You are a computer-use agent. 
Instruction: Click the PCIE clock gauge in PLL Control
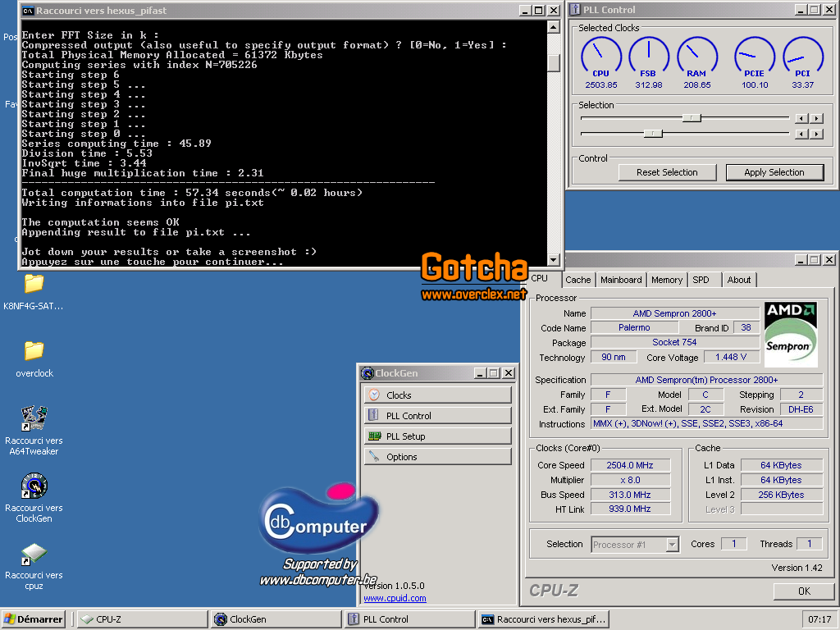tap(755, 57)
